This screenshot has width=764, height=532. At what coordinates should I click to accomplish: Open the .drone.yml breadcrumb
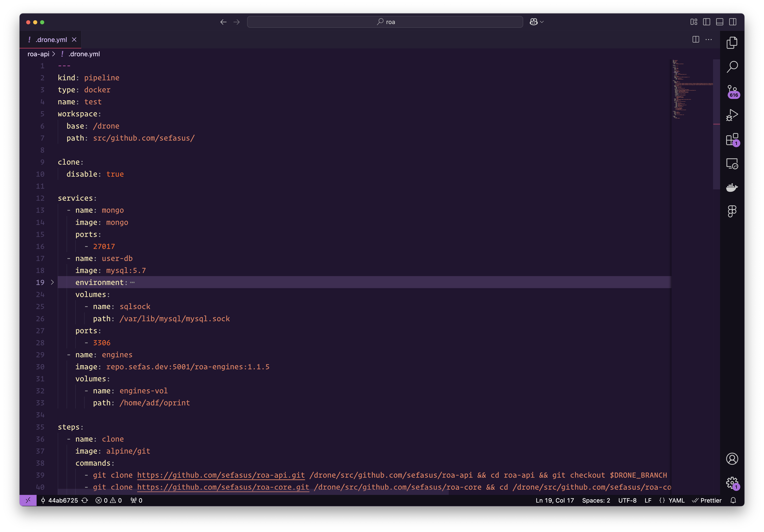(80, 54)
